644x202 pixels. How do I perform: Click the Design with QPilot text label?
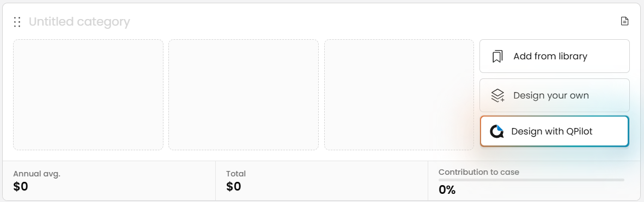[551, 131]
